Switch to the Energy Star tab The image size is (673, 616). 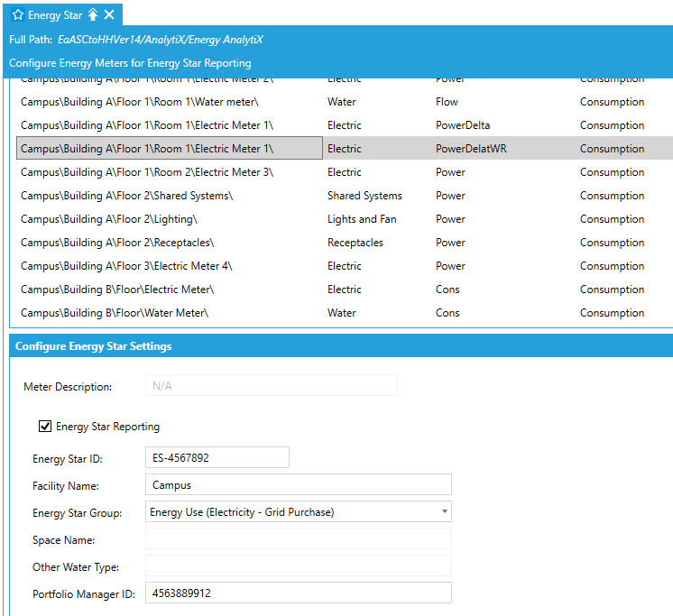click(x=55, y=14)
